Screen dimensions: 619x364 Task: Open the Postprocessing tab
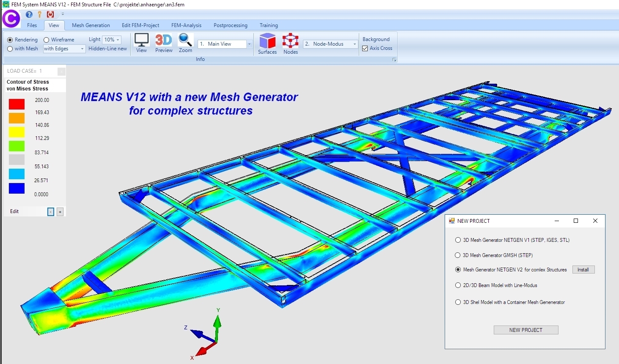pos(231,25)
